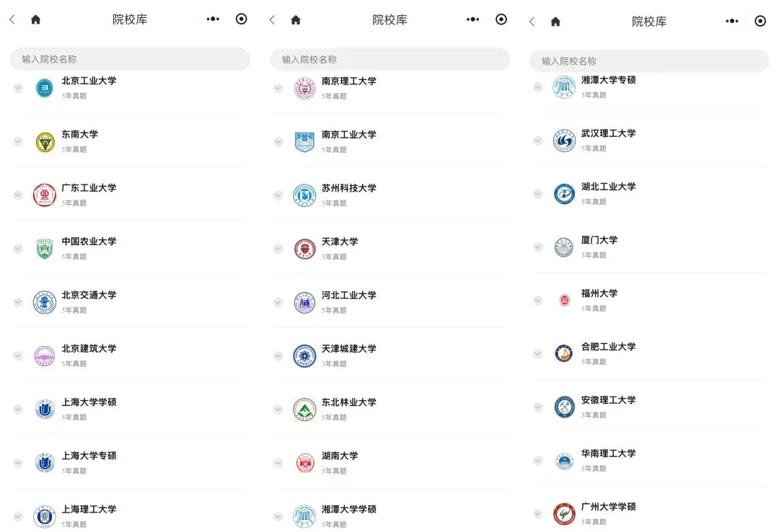
Task: Click the 天津大学 logo icon
Action: click(304, 249)
